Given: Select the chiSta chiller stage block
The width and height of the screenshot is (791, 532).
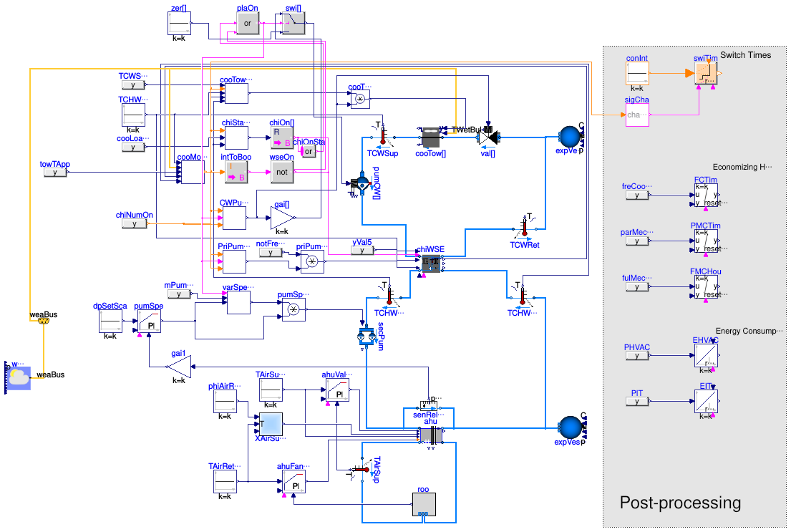Looking at the screenshot, I should coord(236,137).
